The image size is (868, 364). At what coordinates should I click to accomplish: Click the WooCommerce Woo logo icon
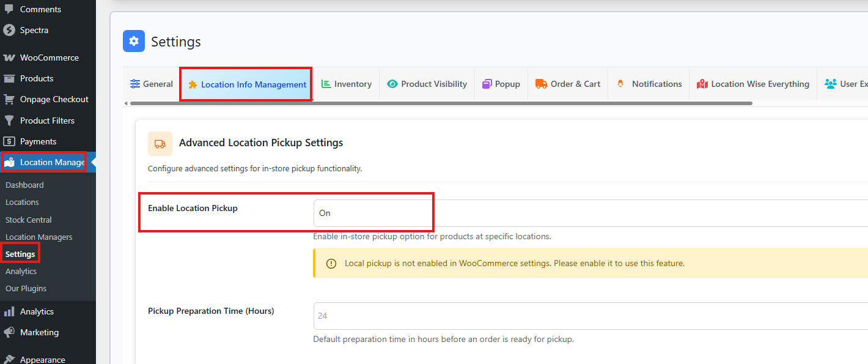click(9, 58)
